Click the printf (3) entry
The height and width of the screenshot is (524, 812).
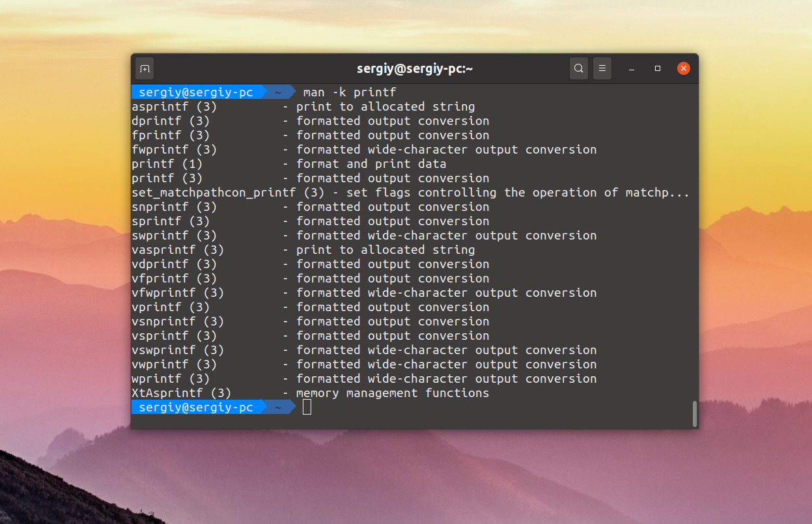point(167,178)
